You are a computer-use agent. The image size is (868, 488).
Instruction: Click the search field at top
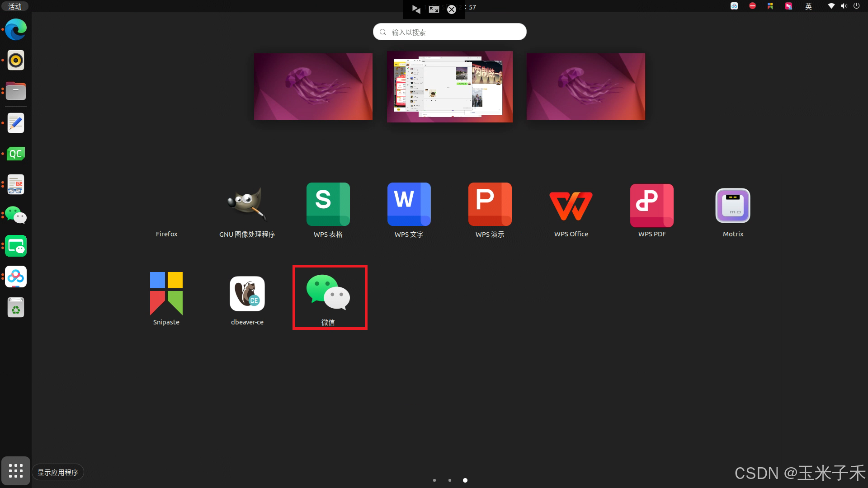point(449,32)
